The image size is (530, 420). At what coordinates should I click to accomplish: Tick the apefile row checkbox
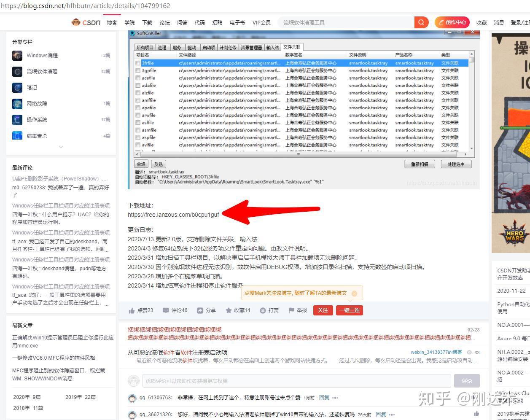[138, 108]
